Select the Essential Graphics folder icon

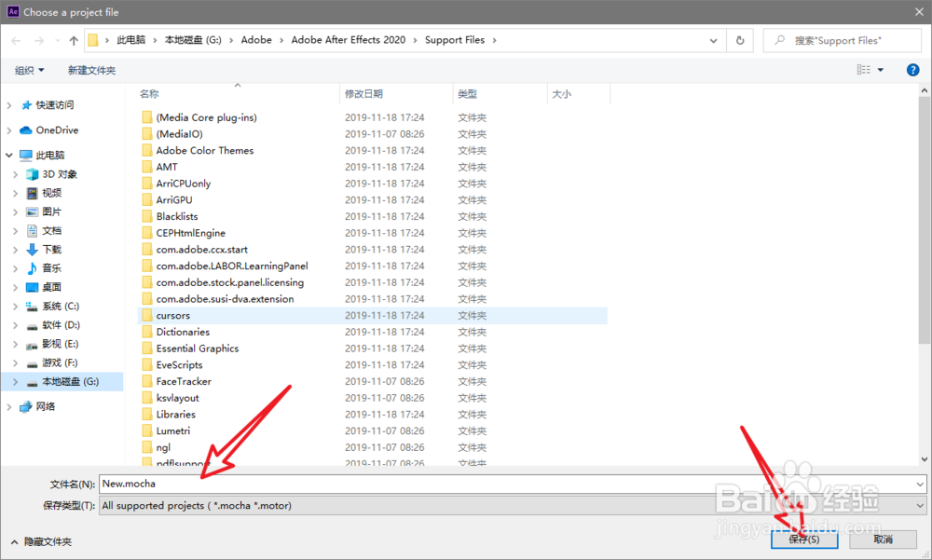tap(147, 348)
